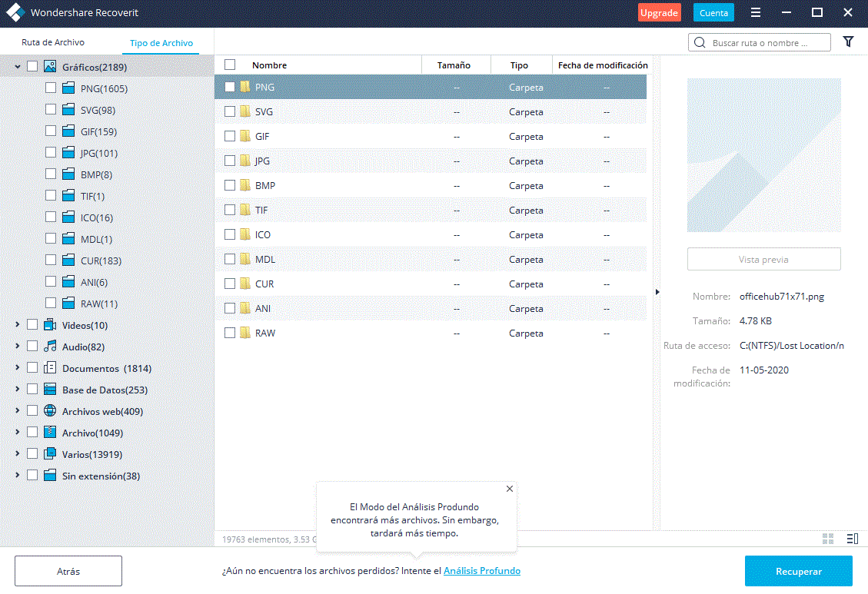Check the RAW row checkbox in file list
The image size is (868, 594).
click(x=230, y=333)
